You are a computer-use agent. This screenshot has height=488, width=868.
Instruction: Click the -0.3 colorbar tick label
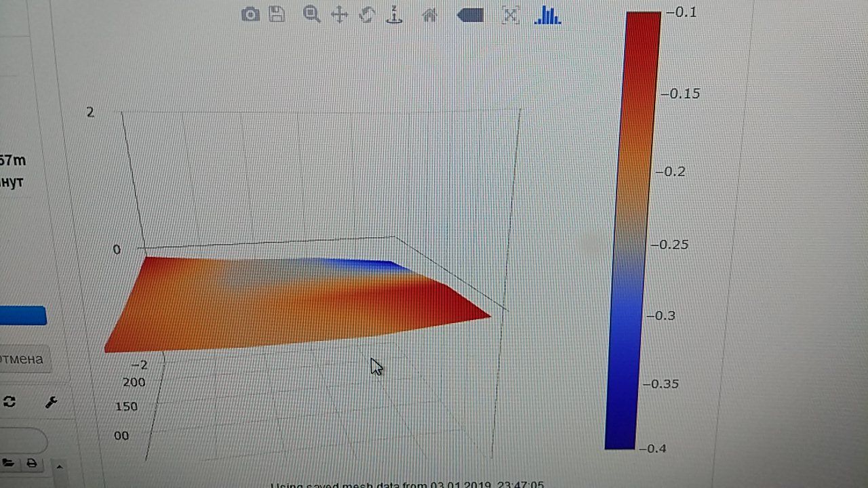tap(660, 316)
